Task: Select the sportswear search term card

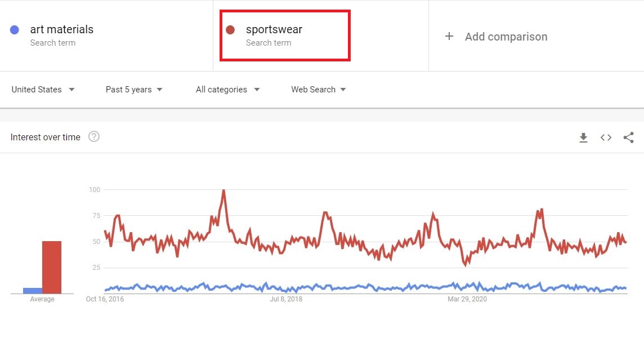Action: pyautogui.click(x=284, y=35)
